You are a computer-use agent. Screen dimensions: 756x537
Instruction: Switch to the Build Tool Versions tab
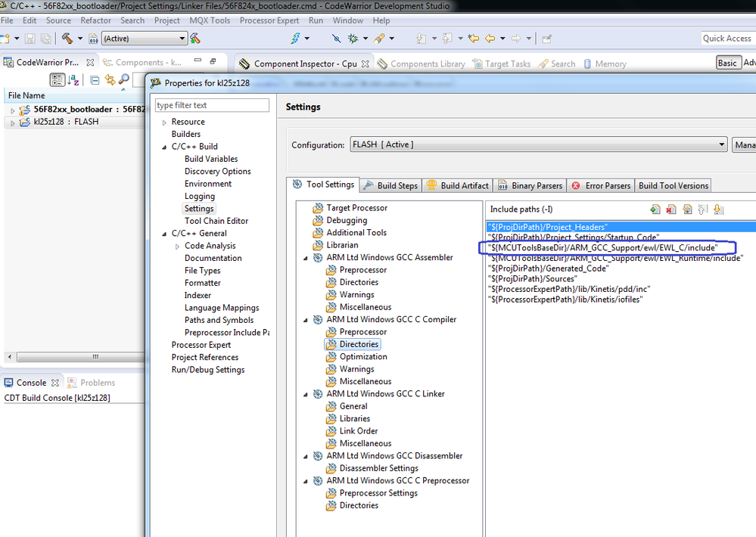coord(673,185)
